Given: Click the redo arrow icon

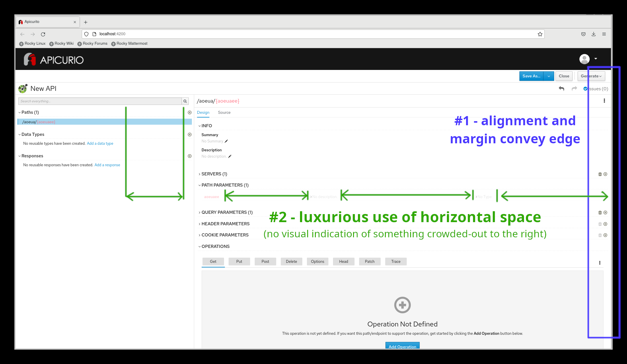Looking at the screenshot, I should [x=574, y=89].
